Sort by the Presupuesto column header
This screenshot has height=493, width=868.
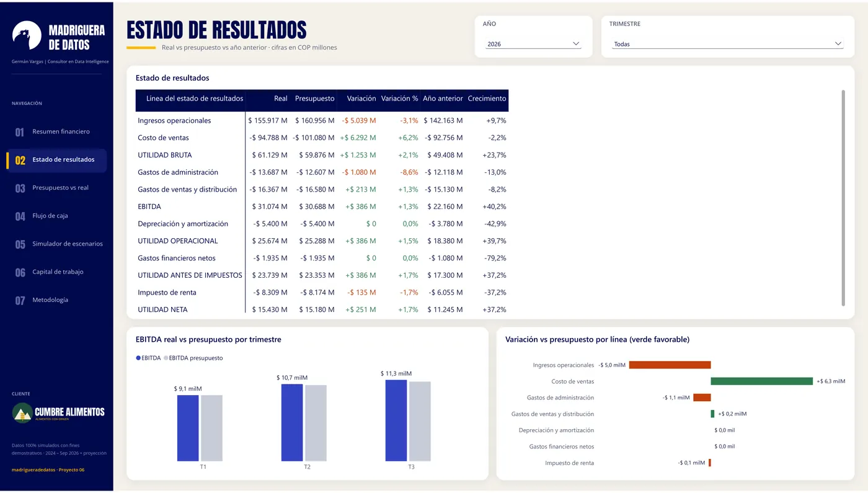314,99
